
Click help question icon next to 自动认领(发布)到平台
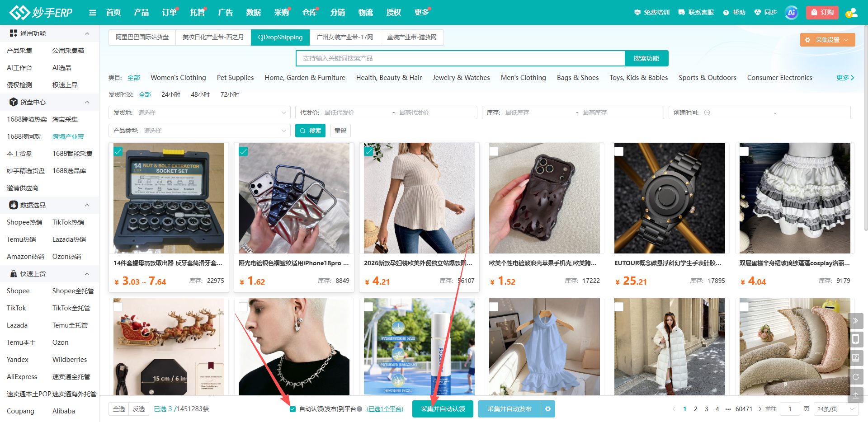[x=359, y=409]
